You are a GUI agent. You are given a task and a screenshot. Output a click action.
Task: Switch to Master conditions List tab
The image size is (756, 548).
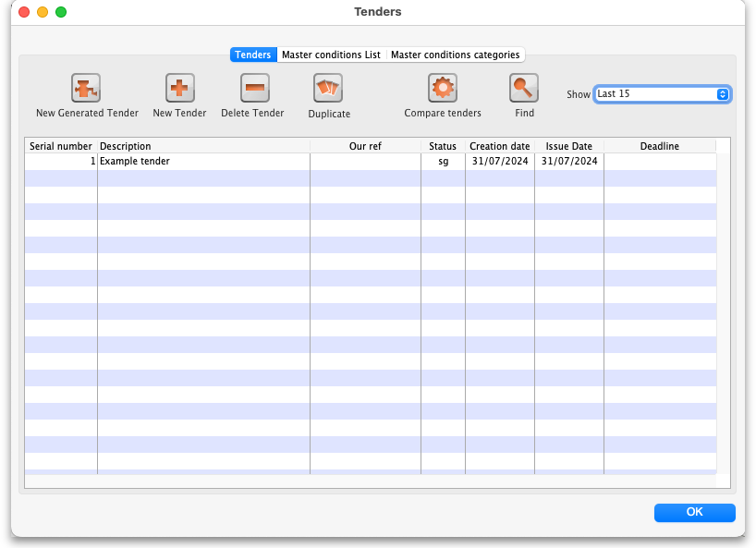pyautogui.click(x=331, y=55)
